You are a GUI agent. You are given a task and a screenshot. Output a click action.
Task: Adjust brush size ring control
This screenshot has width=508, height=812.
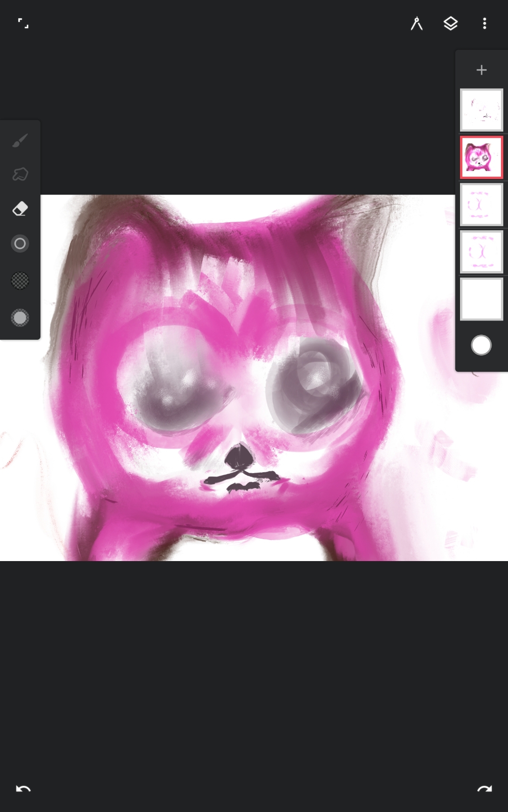[20, 243]
